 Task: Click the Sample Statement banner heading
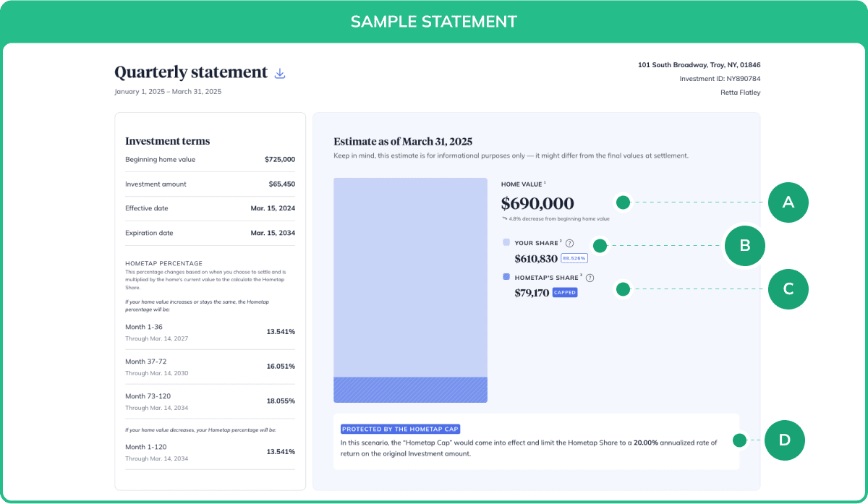434,21
